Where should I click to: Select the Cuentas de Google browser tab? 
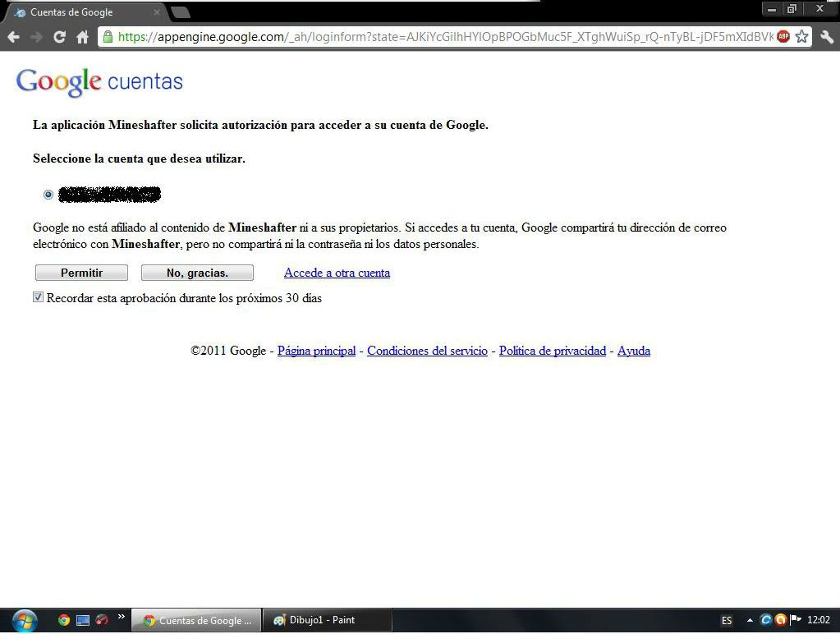point(85,12)
